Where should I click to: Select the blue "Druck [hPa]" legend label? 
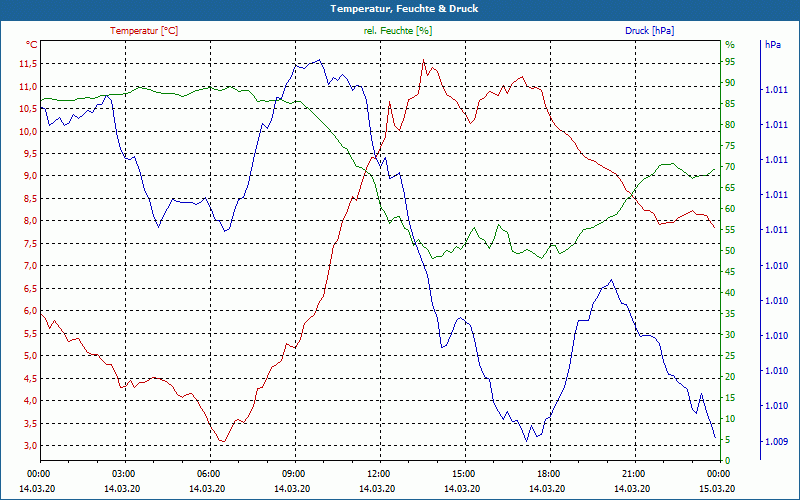click(x=649, y=31)
